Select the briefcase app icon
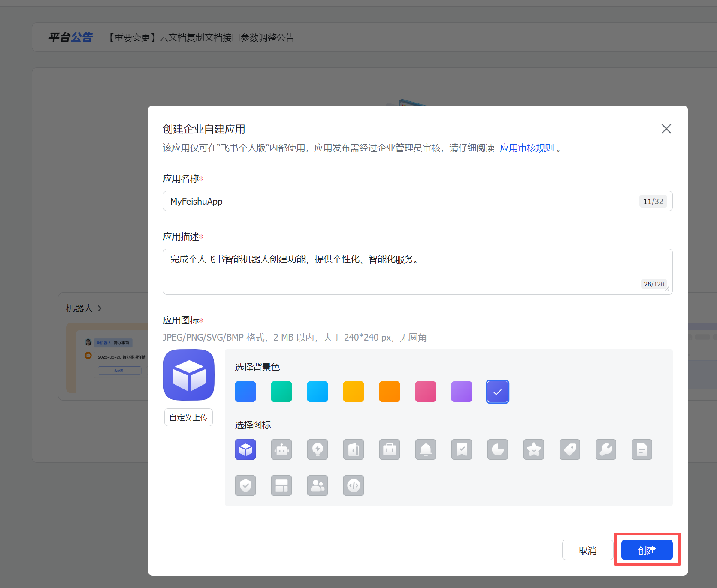717x588 pixels. 390,449
